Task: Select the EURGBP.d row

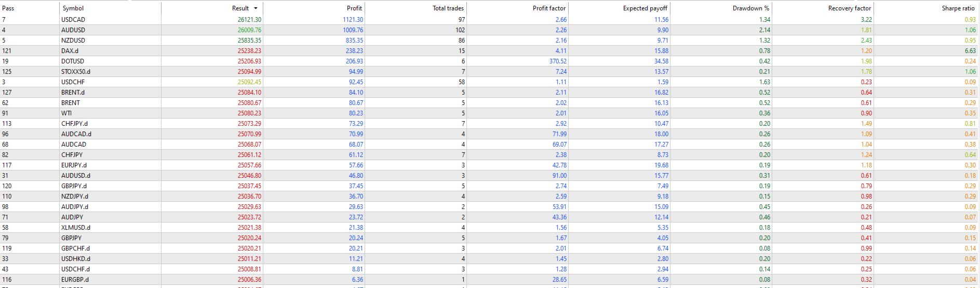Action: point(75,280)
